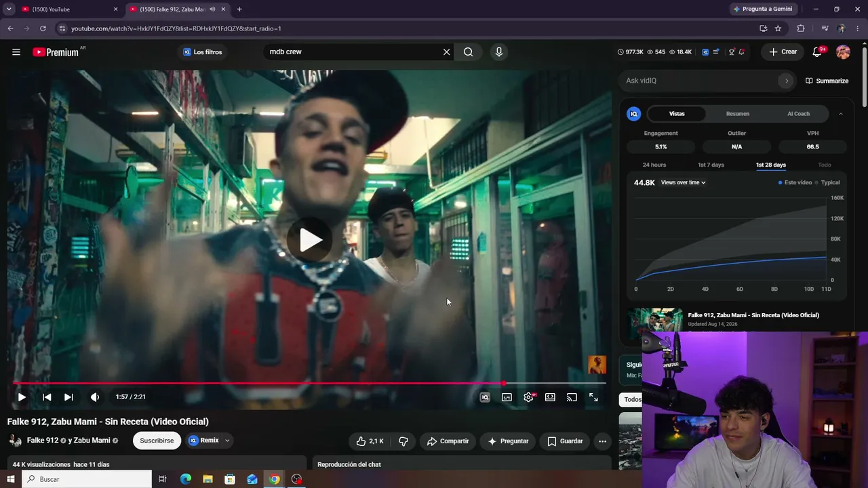The width and height of the screenshot is (868, 488).
Task: Cast the video to a device
Action: pos(572,397)
